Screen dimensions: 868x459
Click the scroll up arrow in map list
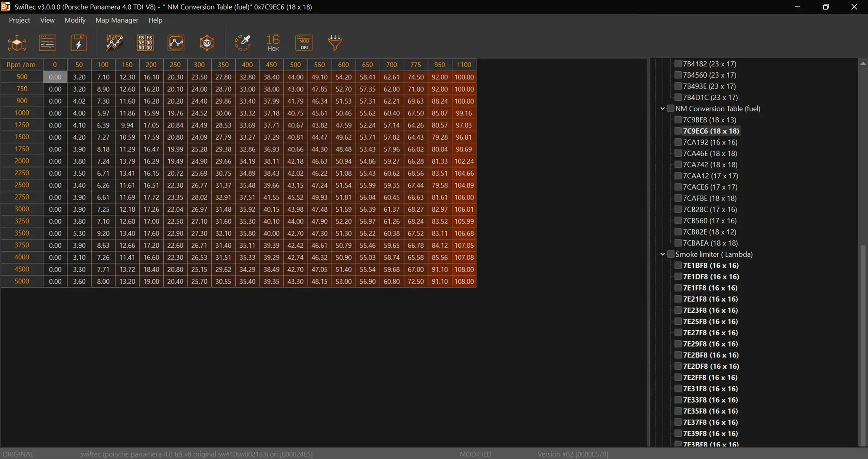tap(863, 63)
